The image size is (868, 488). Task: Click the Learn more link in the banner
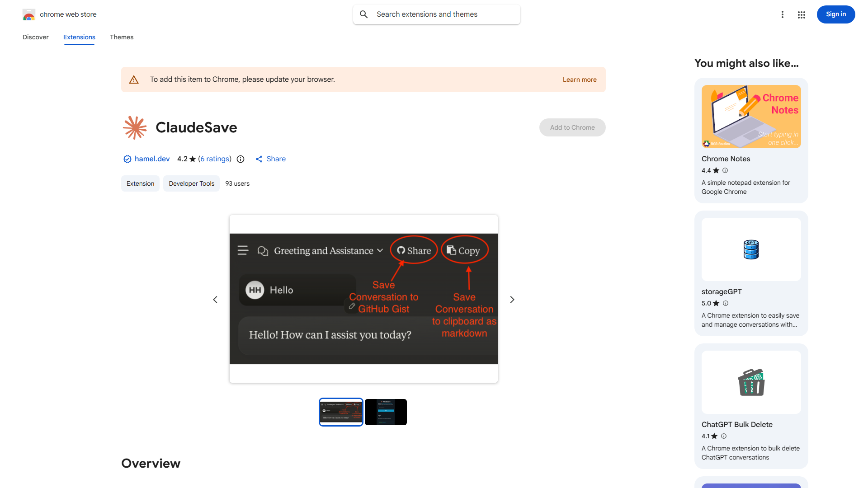point(579,79)
